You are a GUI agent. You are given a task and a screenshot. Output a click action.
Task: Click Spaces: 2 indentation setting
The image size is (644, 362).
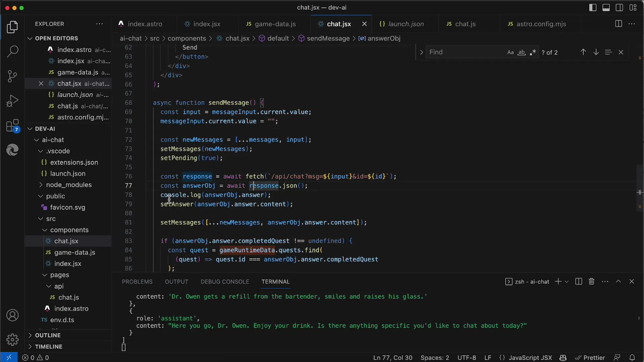434,358
